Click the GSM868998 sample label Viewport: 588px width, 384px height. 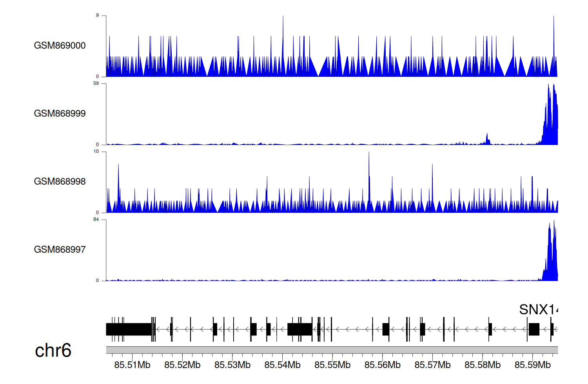(x=60, y=181)
